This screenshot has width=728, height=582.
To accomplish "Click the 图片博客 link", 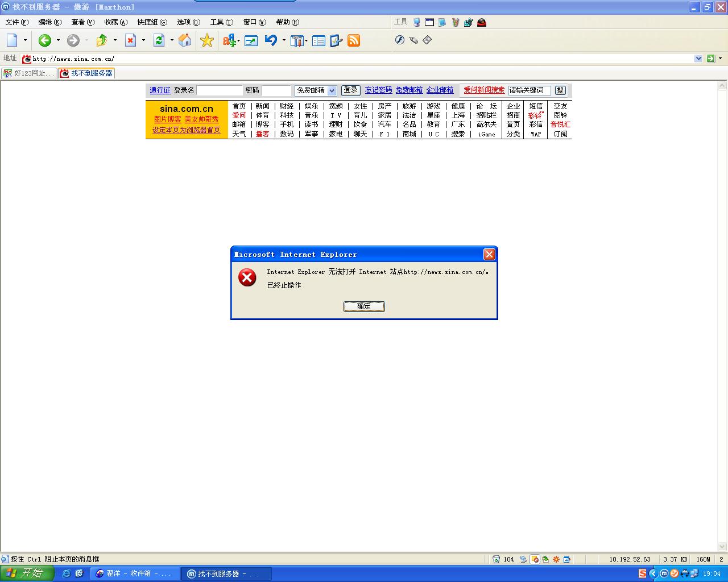I will point(168,119).
